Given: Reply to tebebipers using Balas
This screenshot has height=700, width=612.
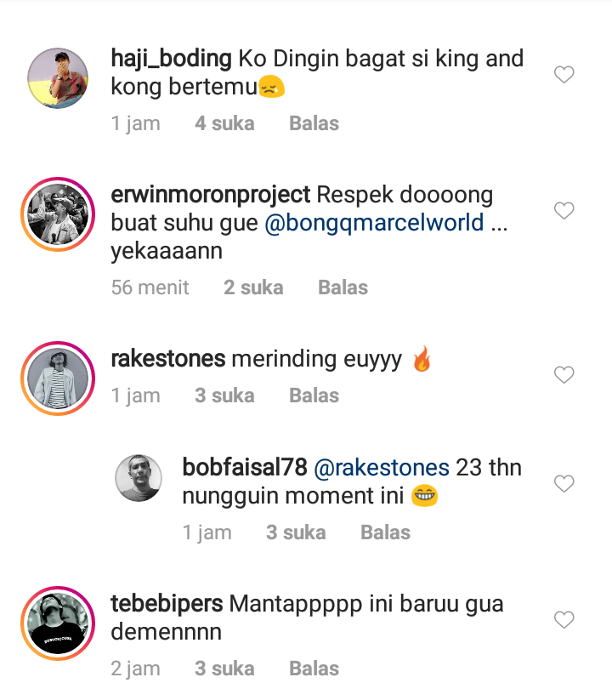Looking at the screenshot, I should point(314,669).
